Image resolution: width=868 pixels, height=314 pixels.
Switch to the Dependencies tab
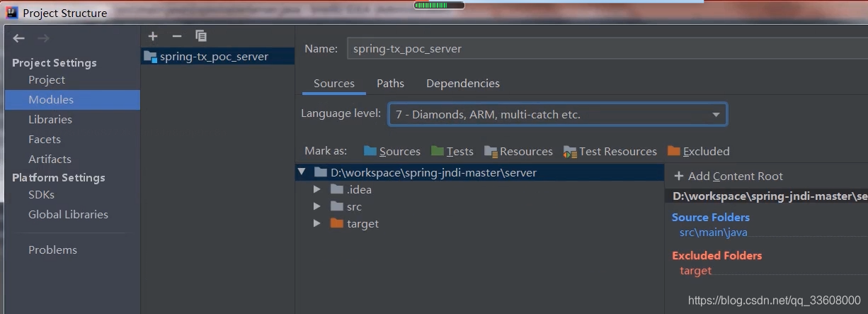point(463,84)
